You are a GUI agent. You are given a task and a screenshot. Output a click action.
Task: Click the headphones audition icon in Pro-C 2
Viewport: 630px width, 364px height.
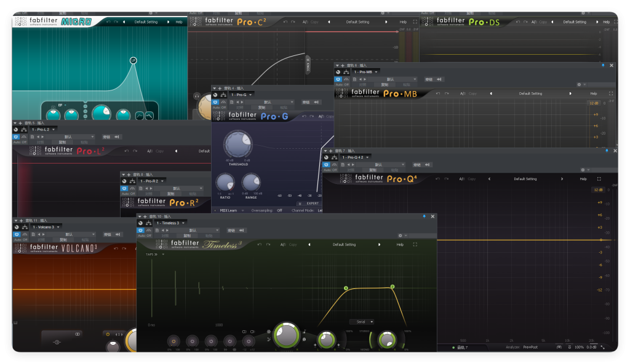tap(196, 96)
